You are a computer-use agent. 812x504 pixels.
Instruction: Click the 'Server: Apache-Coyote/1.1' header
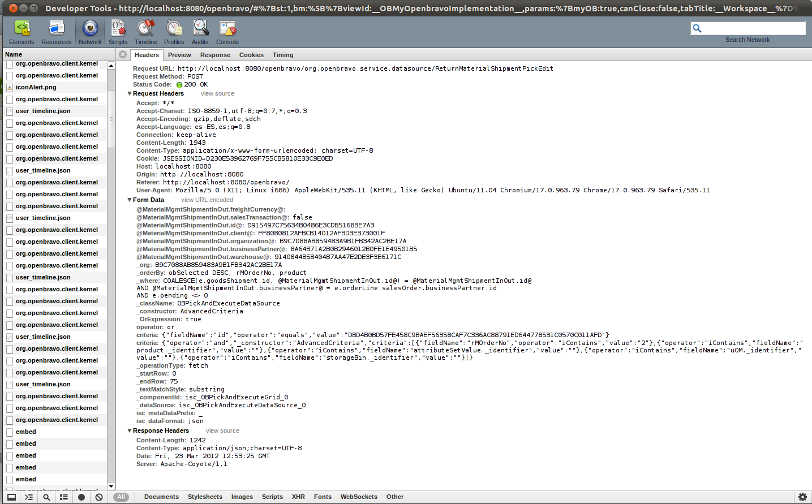tap(182, 464)
